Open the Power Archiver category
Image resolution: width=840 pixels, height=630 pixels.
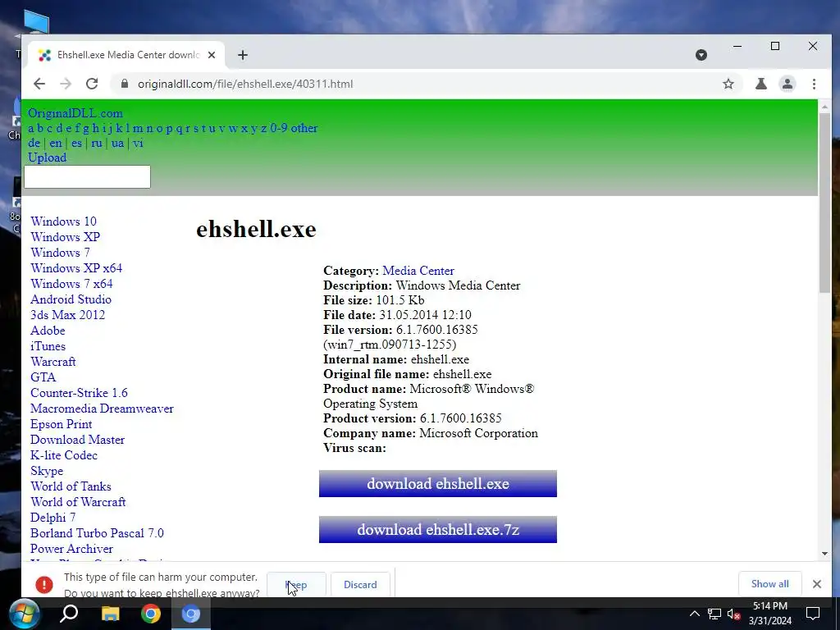(71, 549)
